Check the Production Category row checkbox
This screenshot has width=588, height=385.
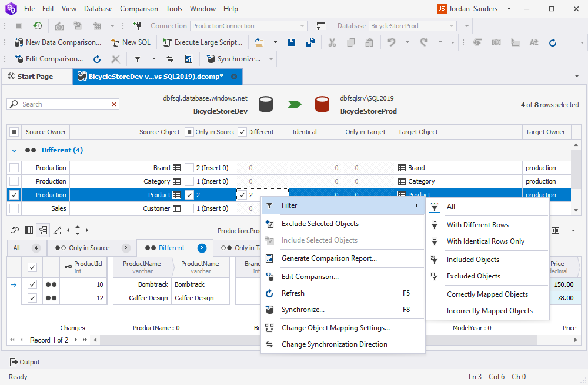tap(14, 181)
